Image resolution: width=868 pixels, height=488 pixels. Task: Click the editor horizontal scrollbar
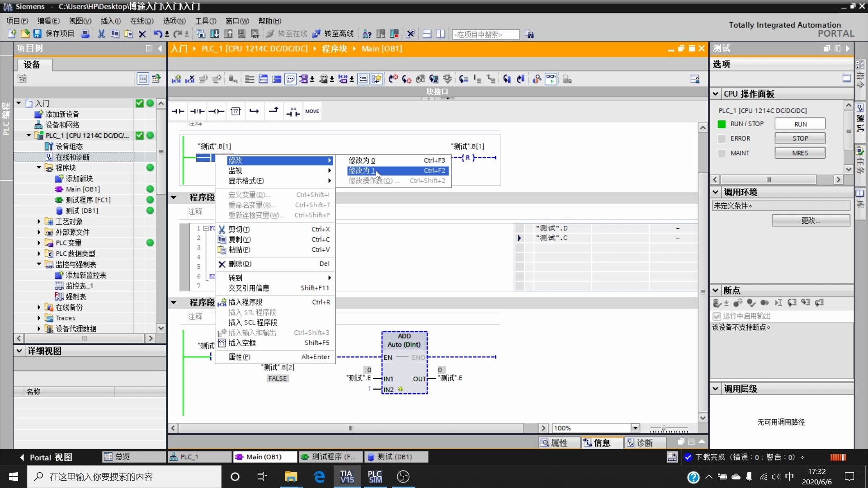[351, 428]
